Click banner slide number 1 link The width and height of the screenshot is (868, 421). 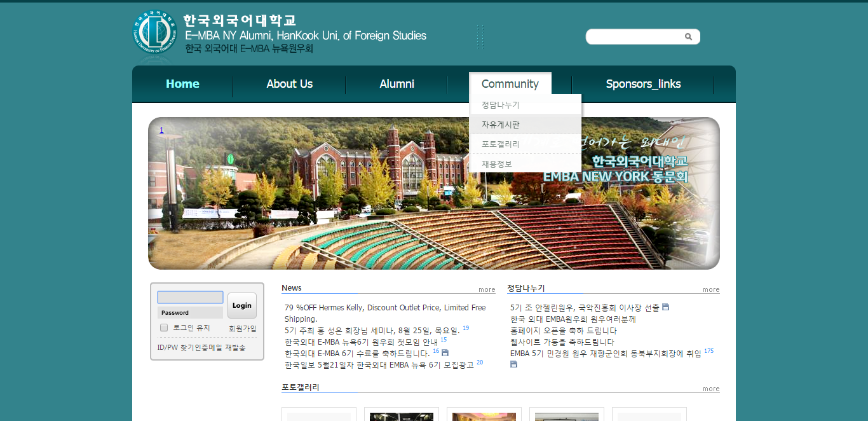(x=161, y=130)
